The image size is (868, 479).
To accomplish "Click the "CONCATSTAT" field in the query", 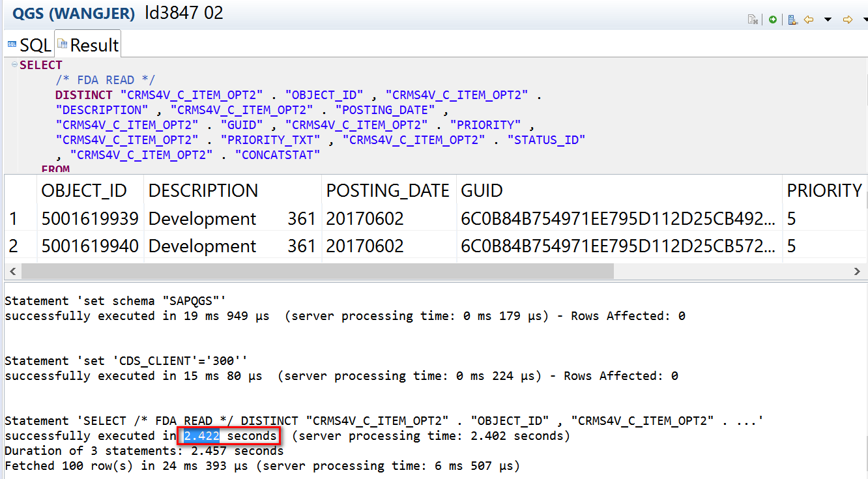I will 278,155.
